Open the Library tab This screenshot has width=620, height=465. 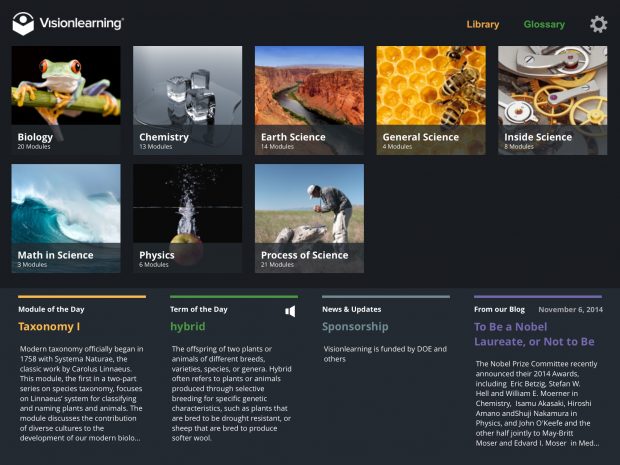(x=482, y=25)
